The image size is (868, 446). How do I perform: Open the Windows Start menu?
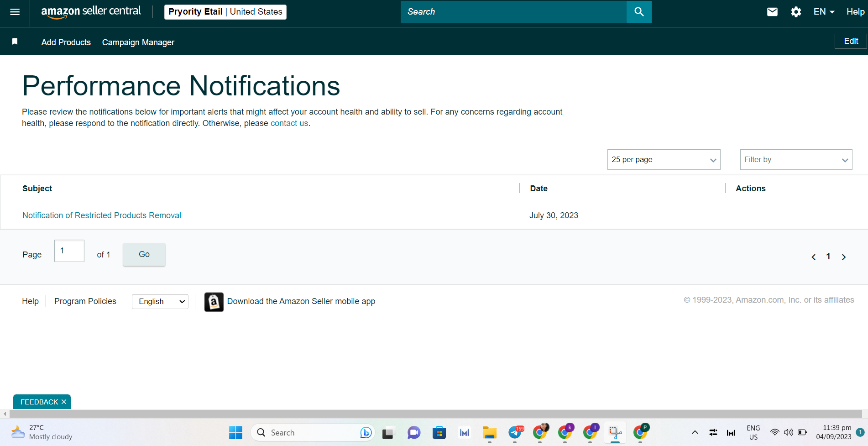[235, 432]
